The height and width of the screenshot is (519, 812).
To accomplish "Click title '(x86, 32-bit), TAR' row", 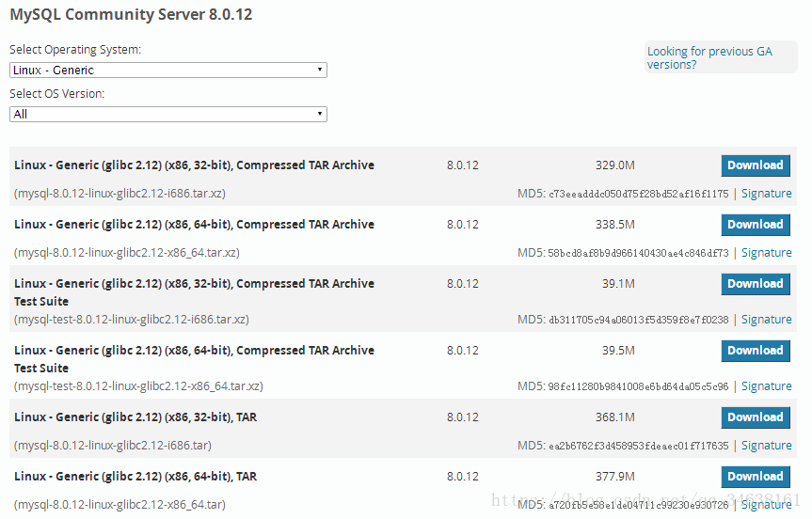I will click(135, 417).
